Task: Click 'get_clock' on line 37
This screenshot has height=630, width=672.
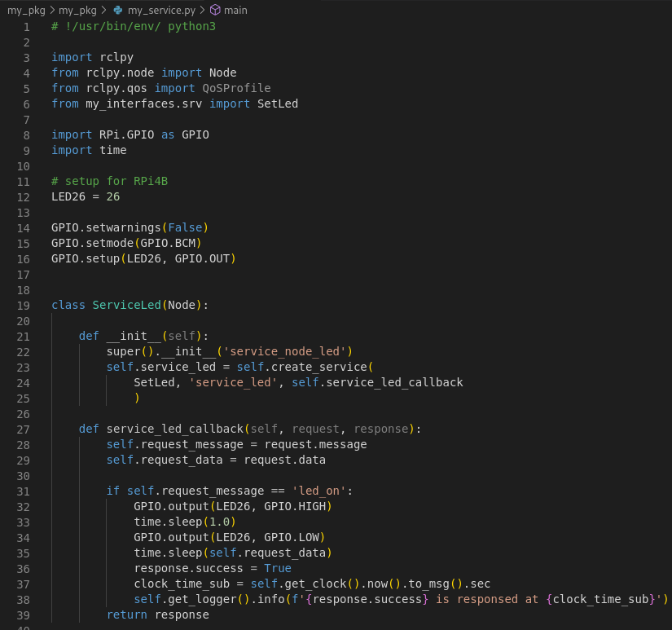Action: point(315,584)
